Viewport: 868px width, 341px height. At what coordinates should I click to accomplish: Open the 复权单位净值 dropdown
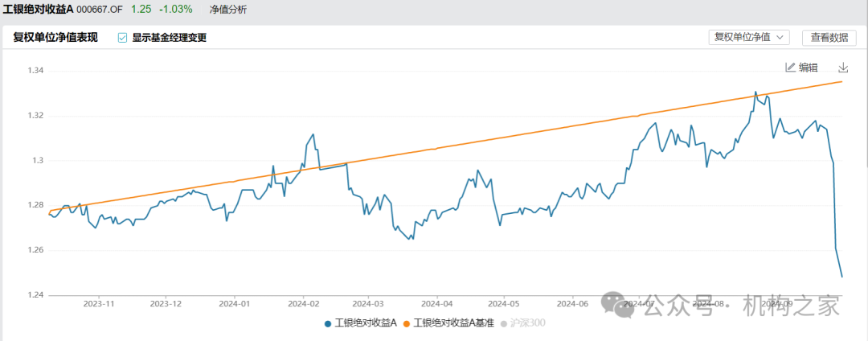point(750,37)
